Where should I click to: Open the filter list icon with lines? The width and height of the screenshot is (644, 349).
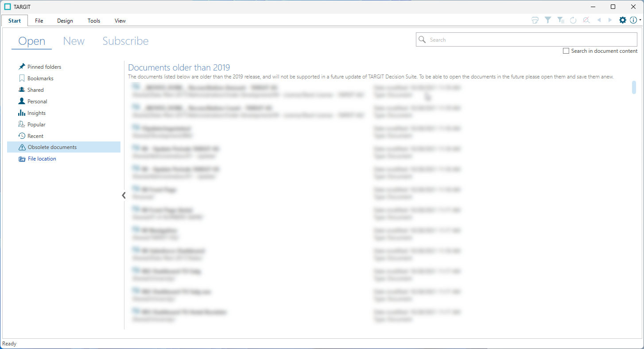point(561,20)
